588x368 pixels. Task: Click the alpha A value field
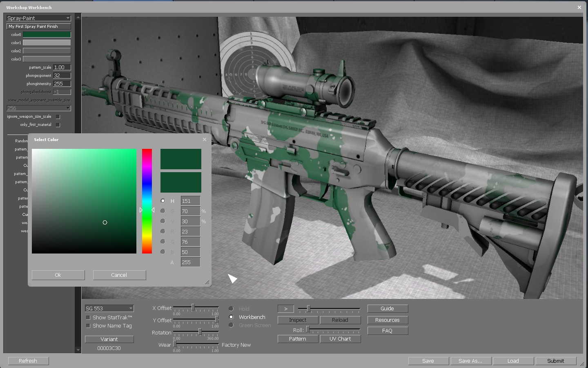coord(191,262)
